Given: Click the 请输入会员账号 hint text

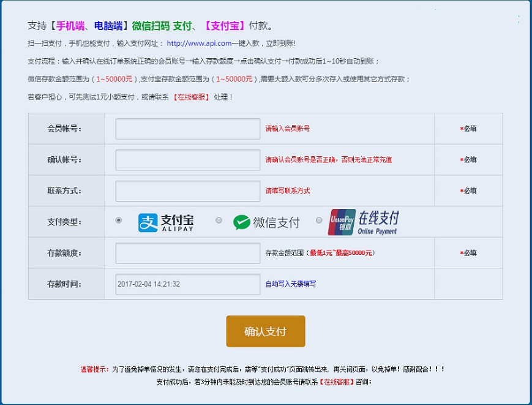Looking at the screenshot, I should point(287,129).
